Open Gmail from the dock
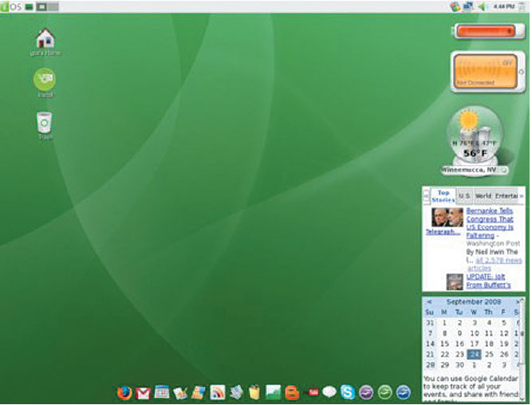 pos(143,392)
